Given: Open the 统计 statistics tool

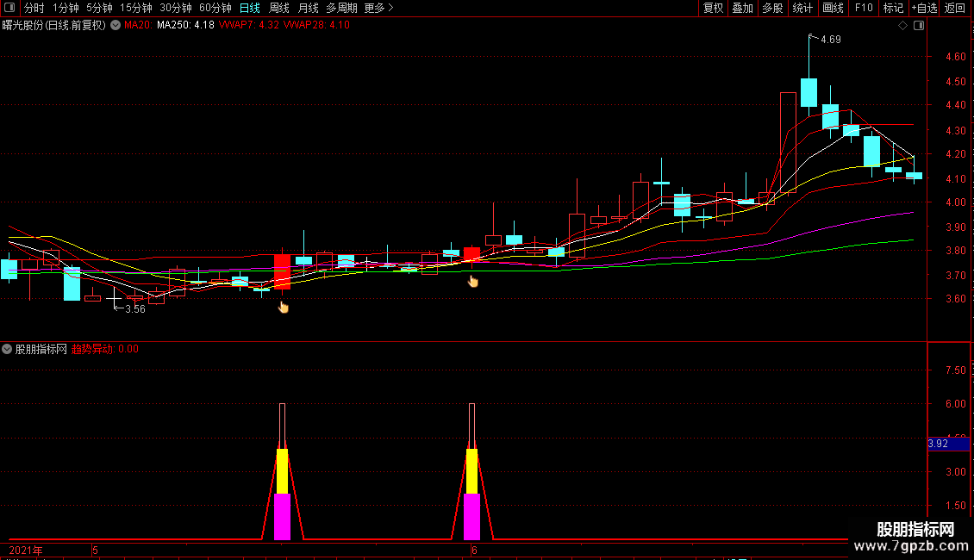Looking at the screenshot, I should point(802,8).
